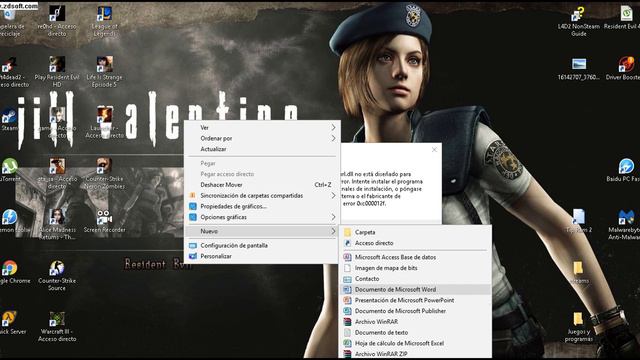Choose Actualizar in the context menu
Image resolution: width=640 pixels, height=360 pixels.
click(262, 149)
